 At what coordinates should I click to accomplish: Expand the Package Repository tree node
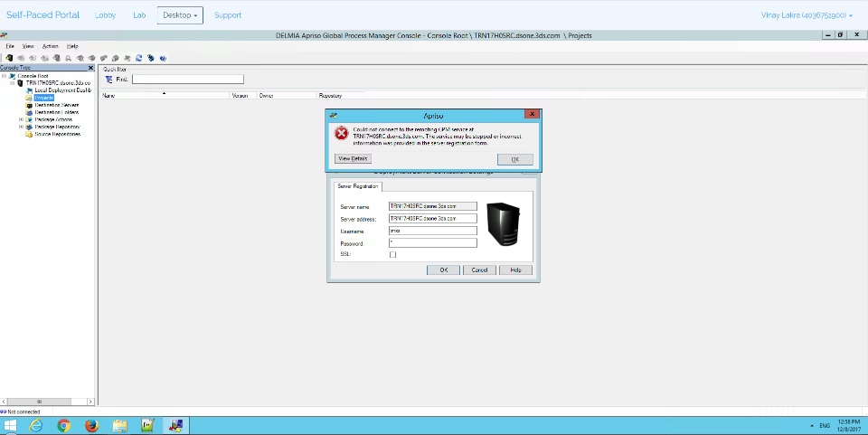click(x=21, y=127)
